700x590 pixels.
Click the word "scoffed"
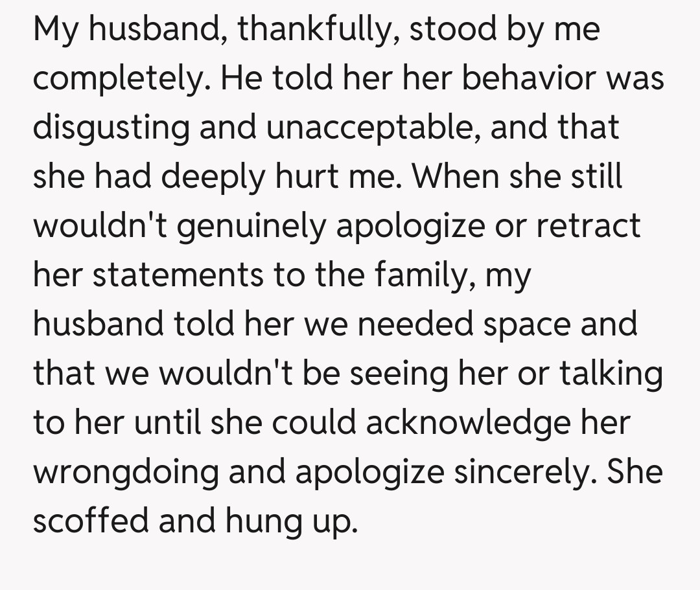coord(89,520)
